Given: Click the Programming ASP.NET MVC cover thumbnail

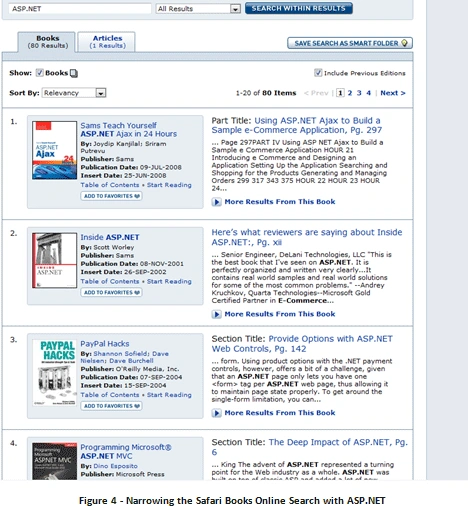Looking at the screenshot, I should click(54, 461).
